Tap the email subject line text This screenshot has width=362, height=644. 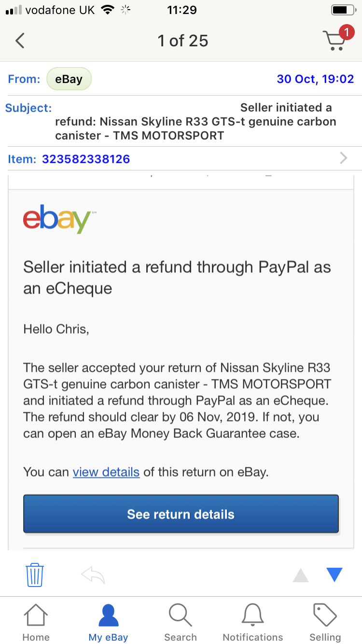tap(195, 121)
